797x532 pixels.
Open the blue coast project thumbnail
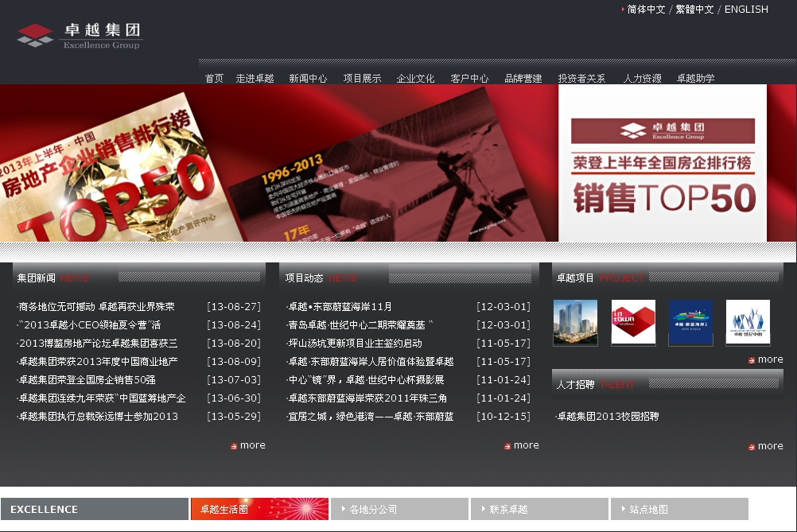(690, 323)
